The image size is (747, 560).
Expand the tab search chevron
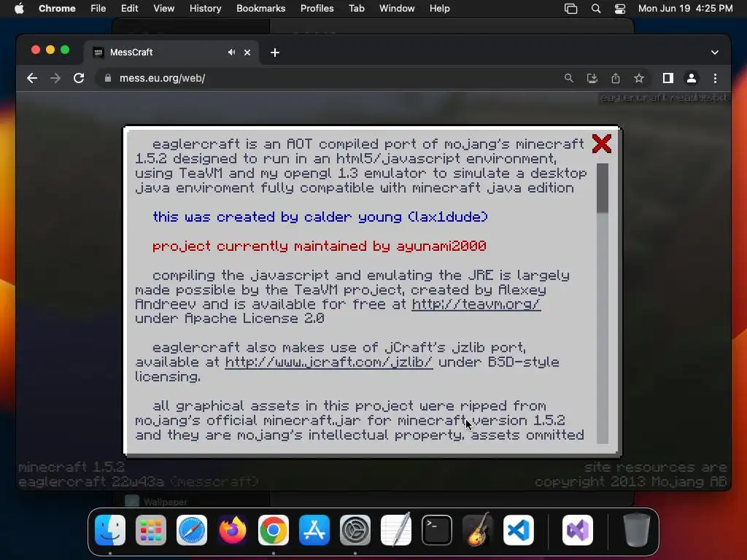coord(715,52)
